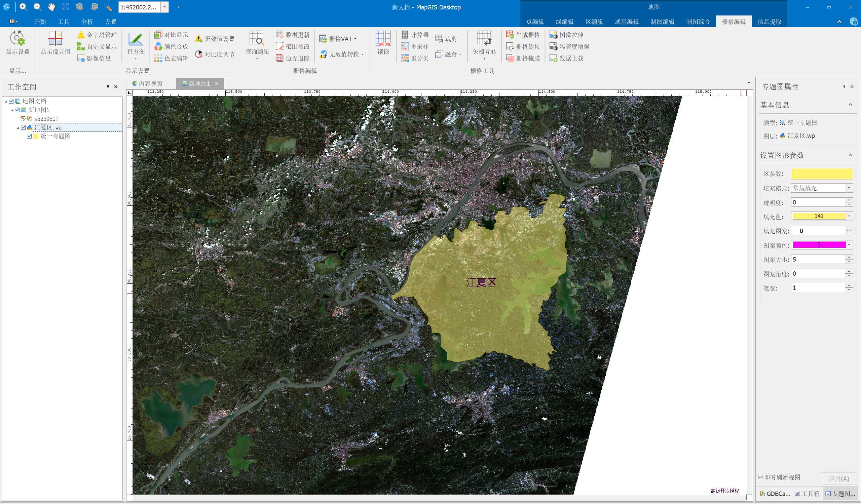Toggle the 统一专题图 visibility checkbox
Image resolution: width=861 pixels, height=504 pixels.
[x=29, y=136]
